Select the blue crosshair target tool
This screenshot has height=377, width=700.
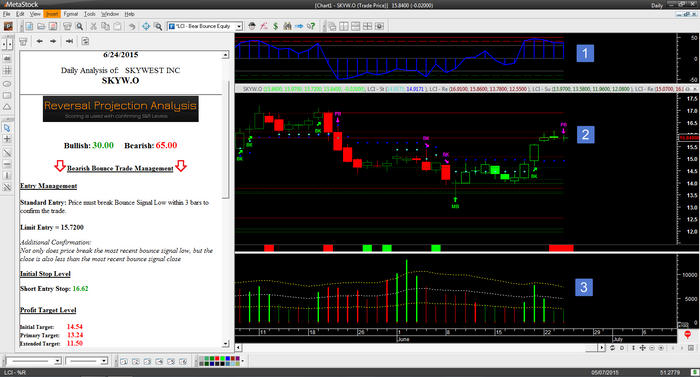146,26
